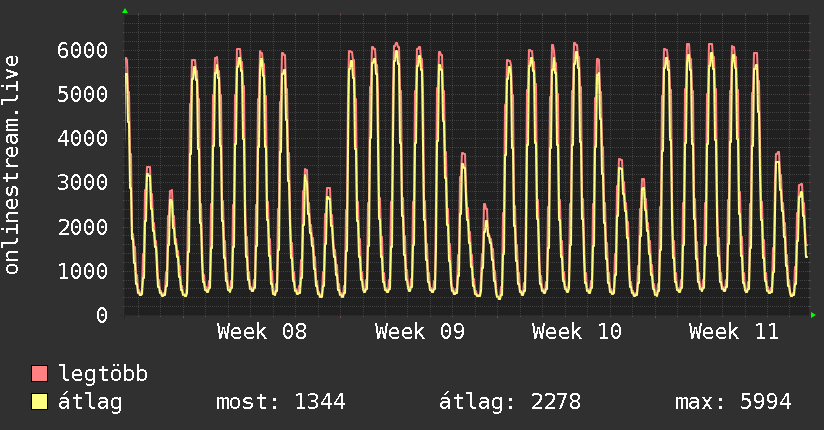Click the Week 10 axis label
The height and width of the screenshot is (430, 824).
point(576,332)
